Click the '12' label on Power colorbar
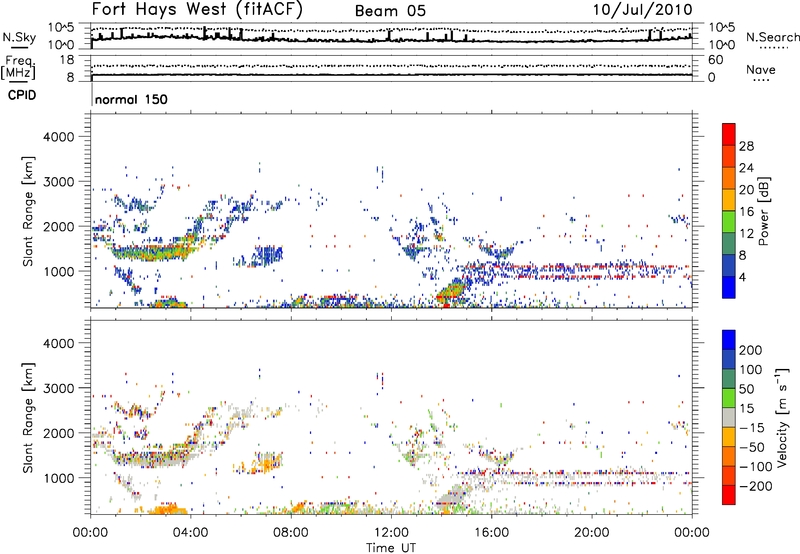800x554 pixels. coord(746,234)
